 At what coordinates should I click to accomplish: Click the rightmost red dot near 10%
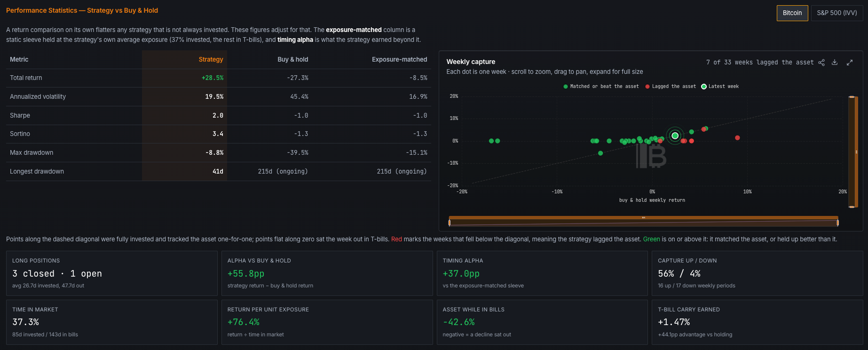[737, 138]
